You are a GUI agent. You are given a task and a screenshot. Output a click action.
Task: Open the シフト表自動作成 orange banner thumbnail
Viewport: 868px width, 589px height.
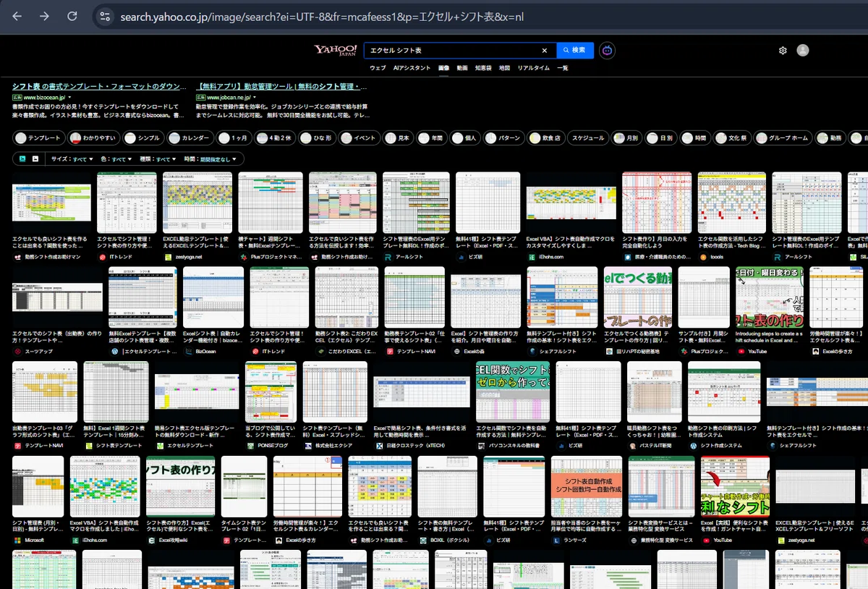(x=587, y=486)
